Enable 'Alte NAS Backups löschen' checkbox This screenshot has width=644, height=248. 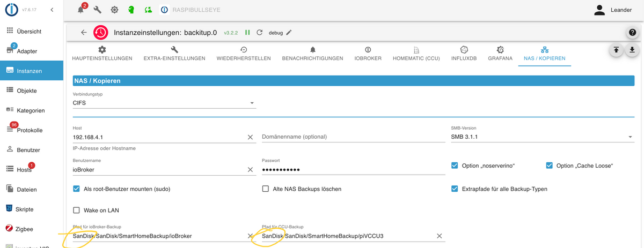(x=266, y=189)
